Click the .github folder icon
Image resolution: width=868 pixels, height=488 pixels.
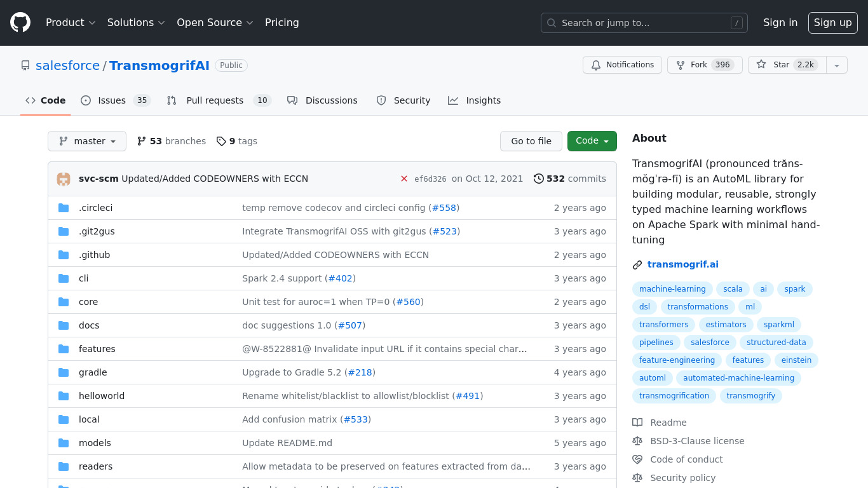point(64,255)
